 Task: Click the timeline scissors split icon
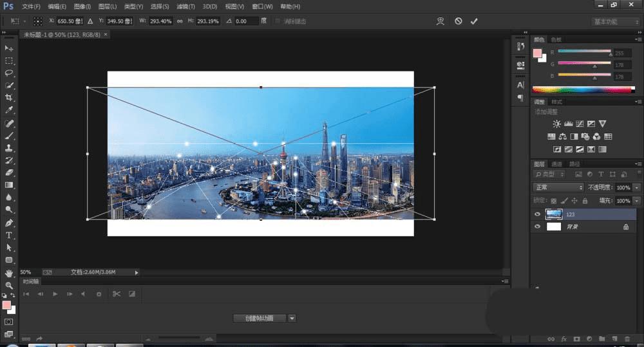point(116,294)
